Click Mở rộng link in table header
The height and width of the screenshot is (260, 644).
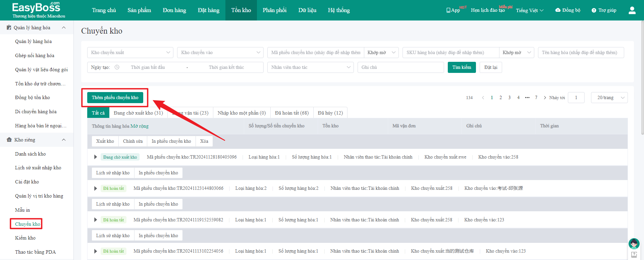(x=140, y=126)
